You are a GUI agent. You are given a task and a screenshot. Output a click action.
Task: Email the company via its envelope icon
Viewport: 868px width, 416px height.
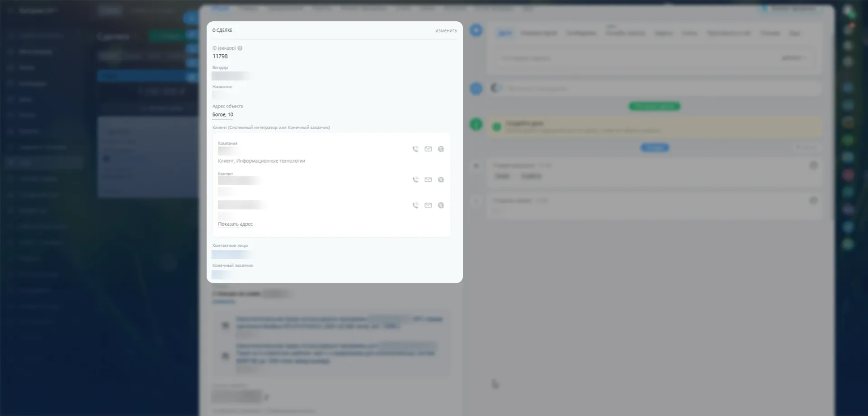tap(428, 149)
